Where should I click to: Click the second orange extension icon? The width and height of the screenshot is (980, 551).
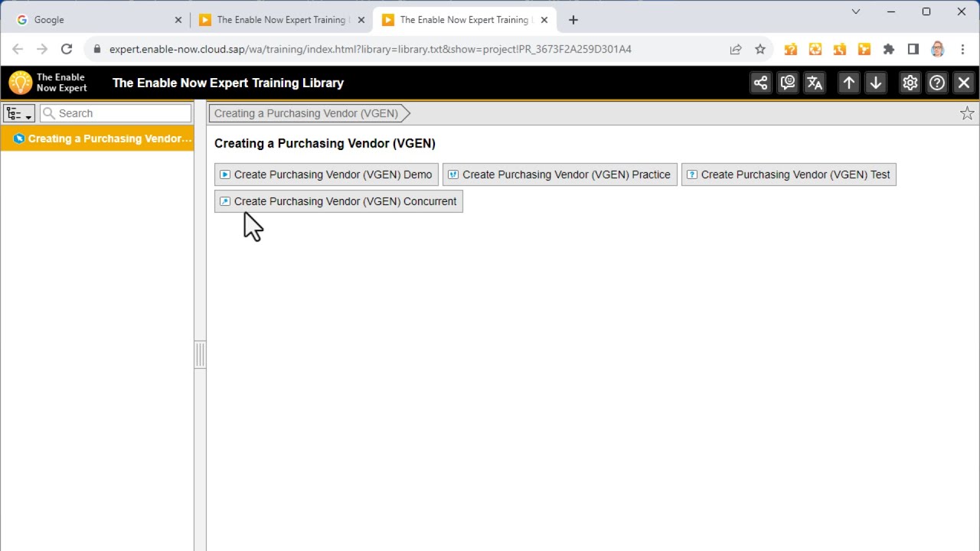click(815, 49)
